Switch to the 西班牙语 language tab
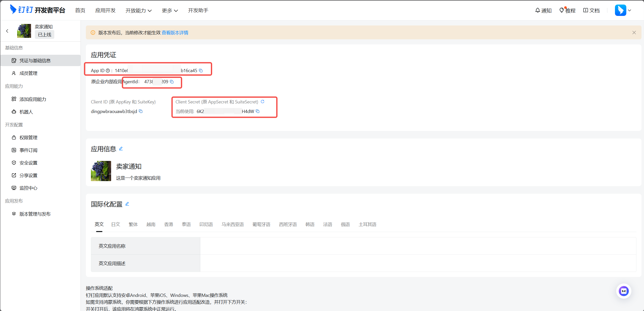The height and width of the screenshot is (311, 644). pos(288,224)
